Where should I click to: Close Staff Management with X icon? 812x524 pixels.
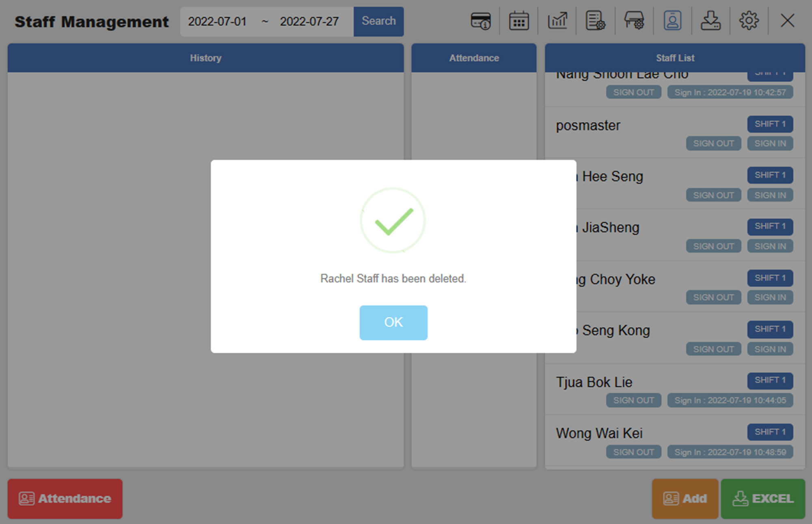787,21
